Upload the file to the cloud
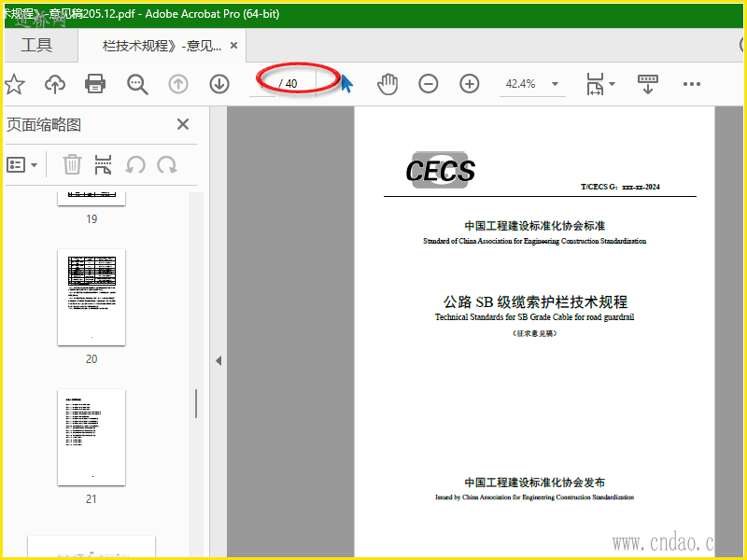This screenshot has height=560, width=747. (x=55, y=84)
